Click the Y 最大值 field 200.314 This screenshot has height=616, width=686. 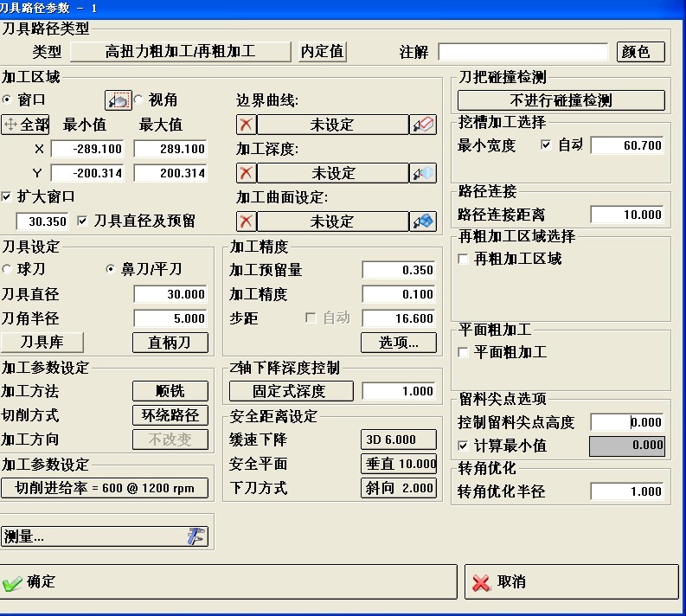click(170, 173)
